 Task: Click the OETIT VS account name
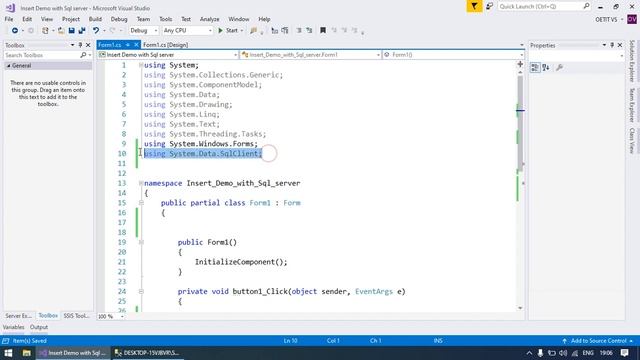[606, 19]
